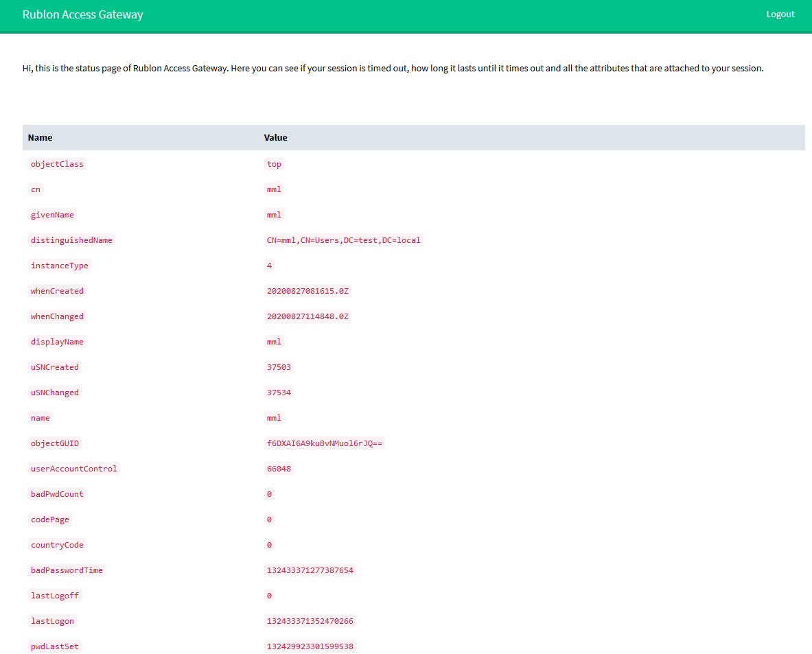Click the top value for objectClass
The image size is (812, 654).
point(274,164)
